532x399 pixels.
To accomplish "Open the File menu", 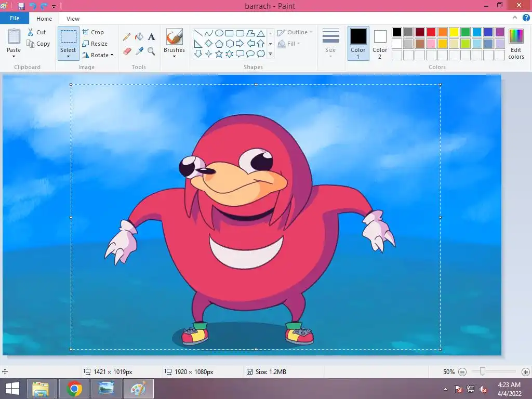I will 15,18.
